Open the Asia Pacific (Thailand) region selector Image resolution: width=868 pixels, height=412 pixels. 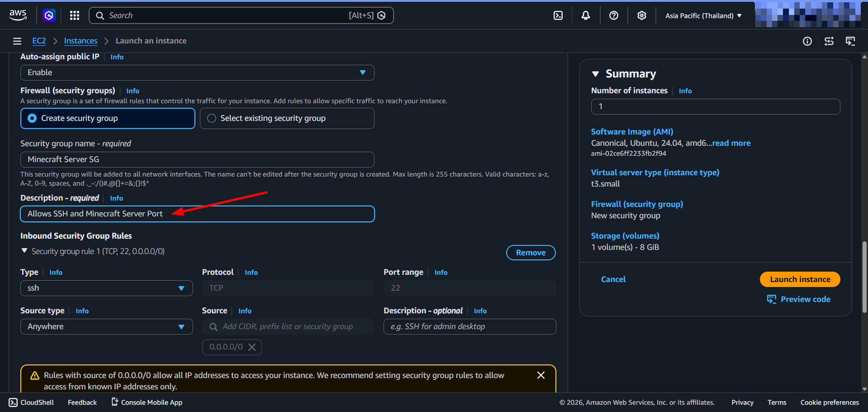pyautogui.click(x=703, y=15)
